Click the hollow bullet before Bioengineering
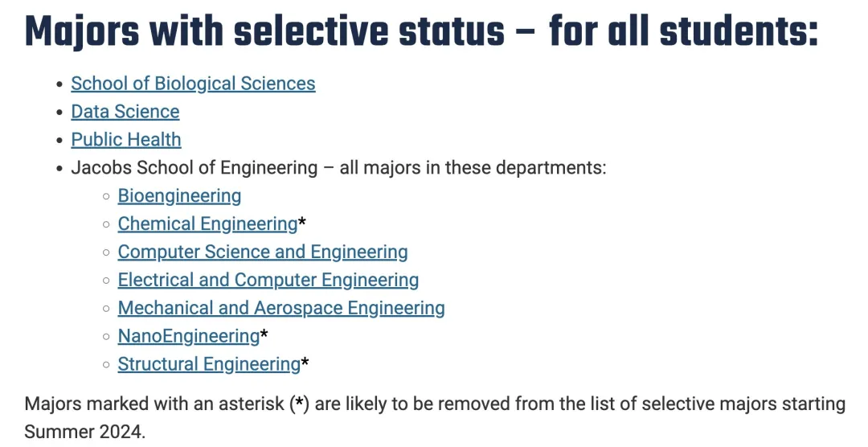This screenshot has height=447, width=868. click(106, 197)
